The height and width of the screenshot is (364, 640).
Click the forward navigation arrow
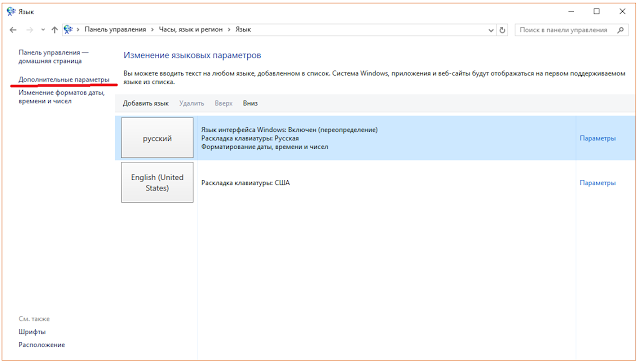[x=29, y=30]
